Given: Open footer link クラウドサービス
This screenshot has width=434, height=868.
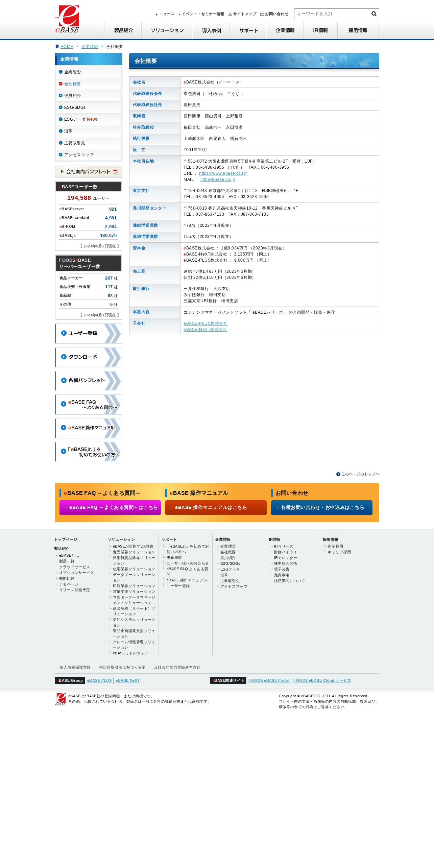Looking at the screenshot, I should [74, 567].
